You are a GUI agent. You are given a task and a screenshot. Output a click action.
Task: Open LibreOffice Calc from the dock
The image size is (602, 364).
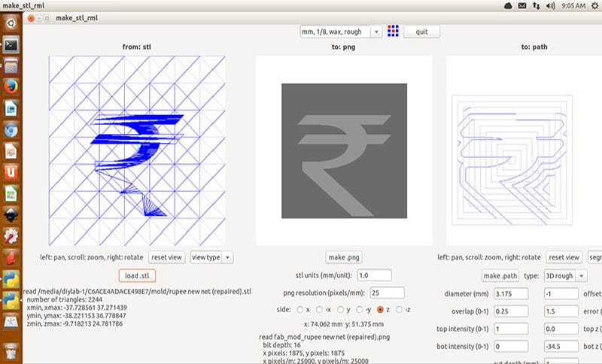pos(11,194)
